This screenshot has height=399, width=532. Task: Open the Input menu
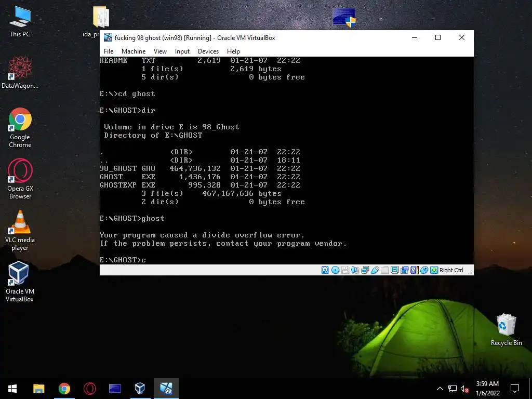(182, 51)
